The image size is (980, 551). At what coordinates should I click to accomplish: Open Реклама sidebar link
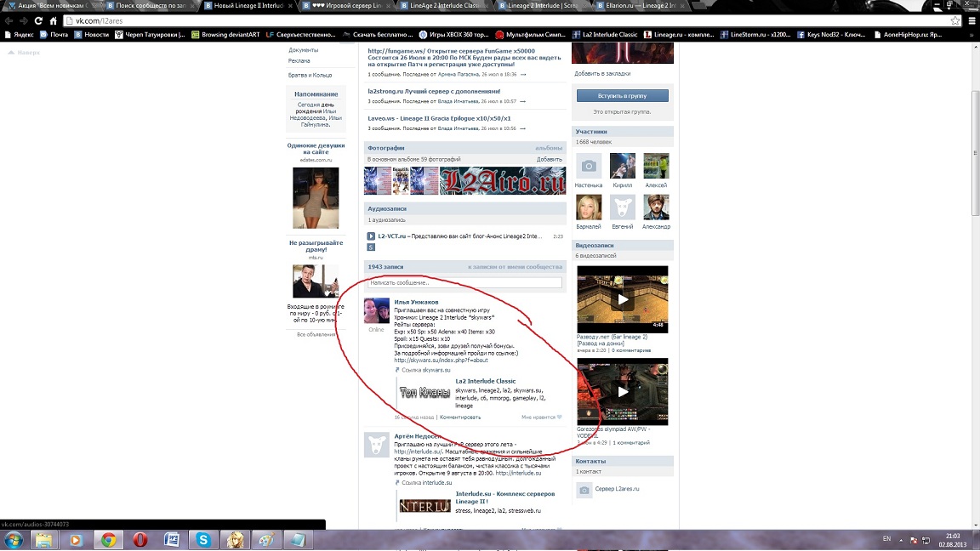299,60
